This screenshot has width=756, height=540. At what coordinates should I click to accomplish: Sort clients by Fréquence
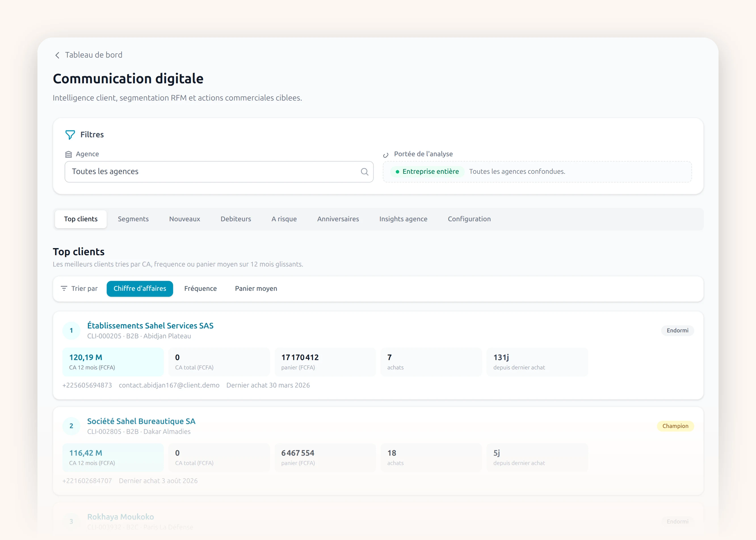(200, 289)
